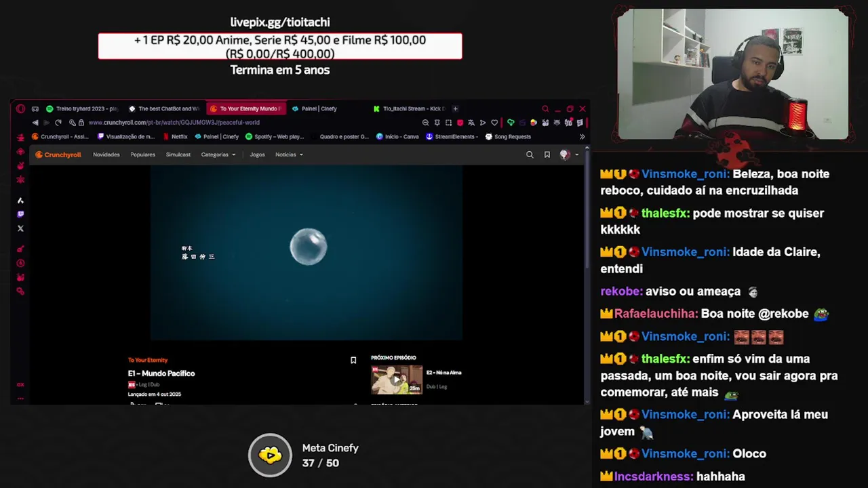Screen dimensions: 868x488
Task: Open the Crunchyroll - Assi... bookmark
Action: (60, 136)
